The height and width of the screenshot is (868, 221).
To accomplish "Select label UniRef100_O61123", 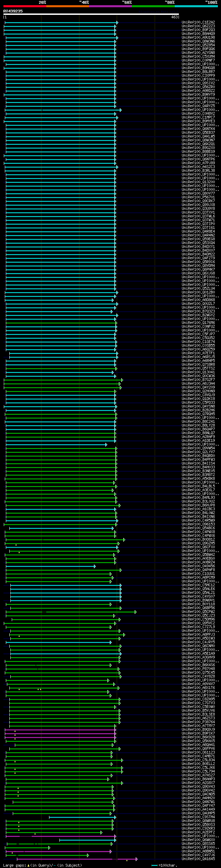I will 198,753.
